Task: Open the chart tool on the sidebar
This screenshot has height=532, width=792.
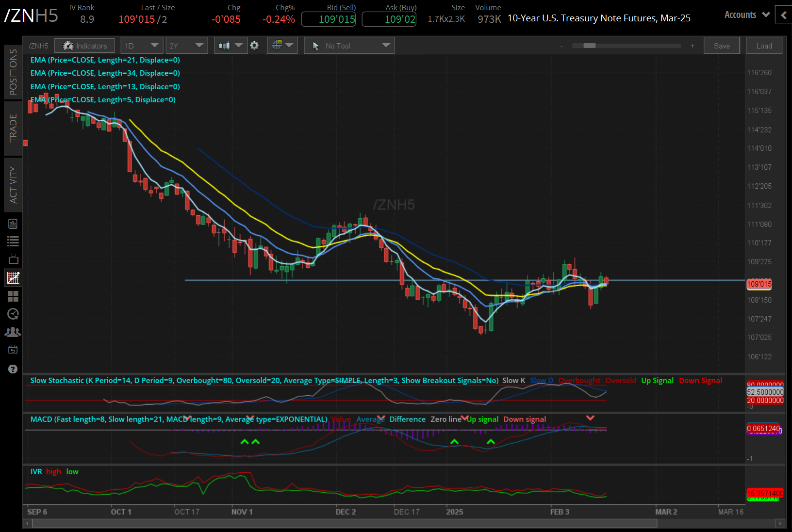Action: [13, 277]
